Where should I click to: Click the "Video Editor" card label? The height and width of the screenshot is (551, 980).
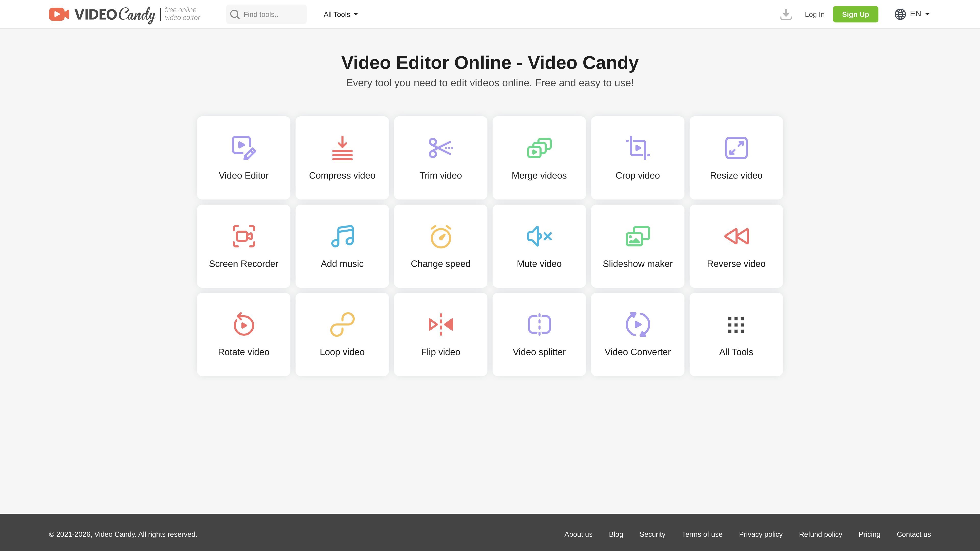(x=244, y=176)
